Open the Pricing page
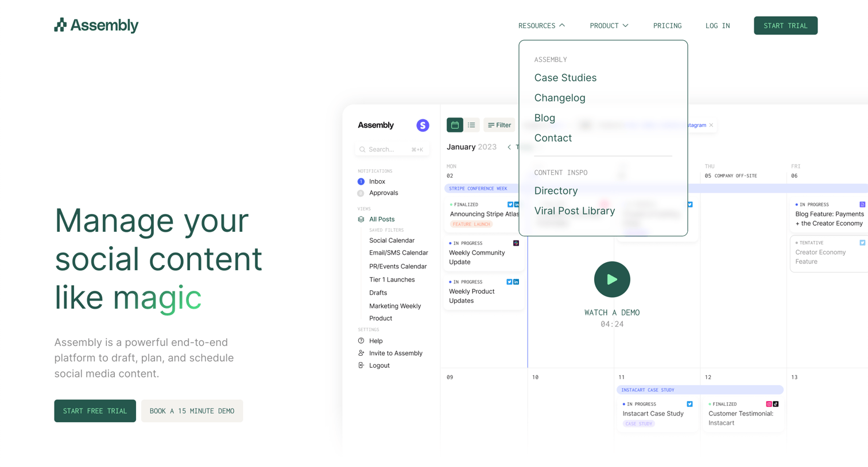 click(667, 26)
